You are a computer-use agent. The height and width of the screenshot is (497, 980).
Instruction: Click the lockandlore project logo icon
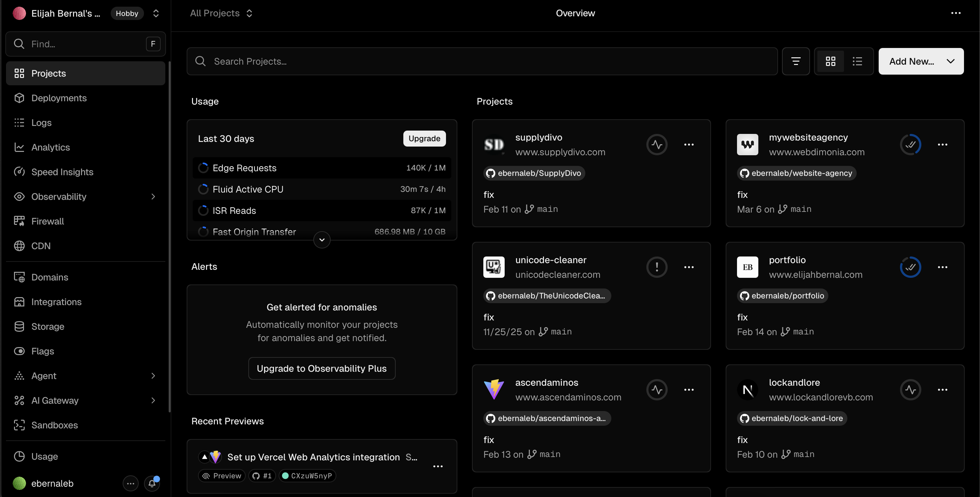(x=747, y=390)
